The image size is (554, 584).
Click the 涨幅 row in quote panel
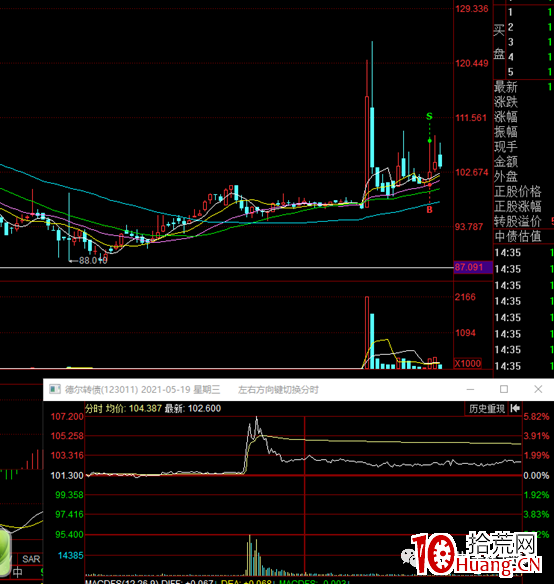click(523, 117)
